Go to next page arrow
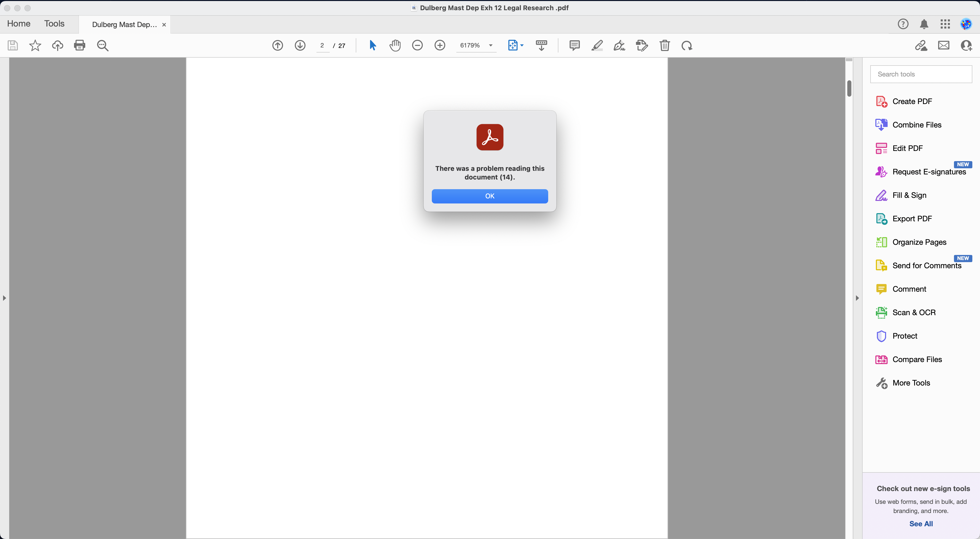 click(300, 46)
